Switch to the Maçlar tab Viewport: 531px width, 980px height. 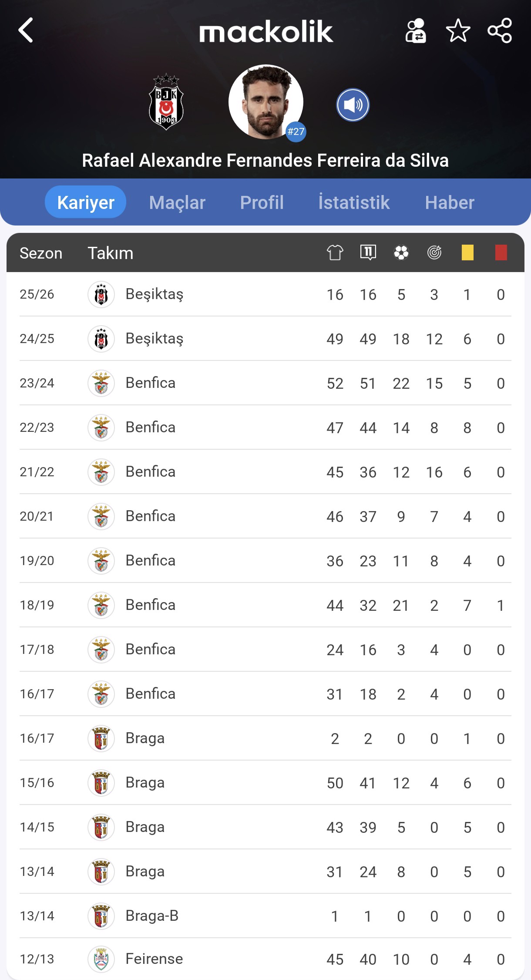point(177,202)
